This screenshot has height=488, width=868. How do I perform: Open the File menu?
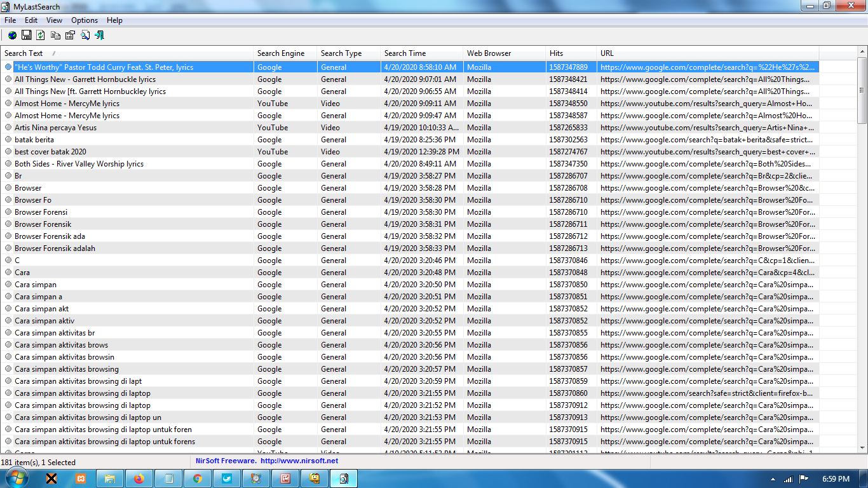tap(10, 20)
